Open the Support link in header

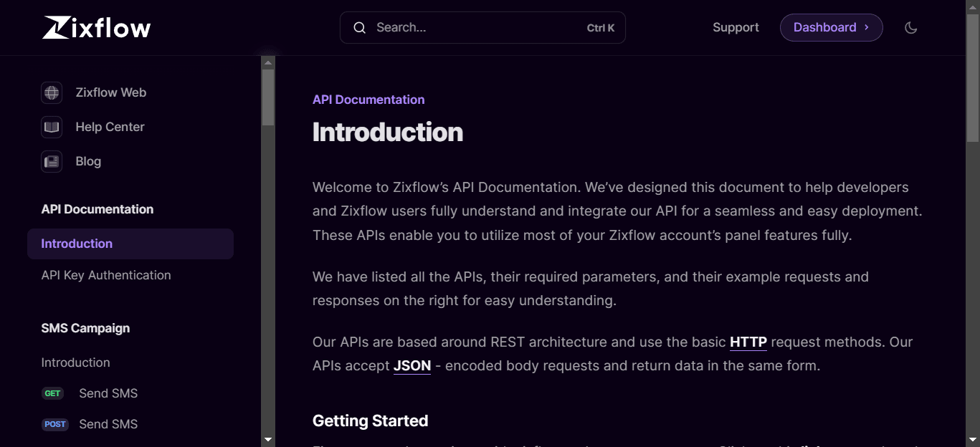(x=736, y=27)
